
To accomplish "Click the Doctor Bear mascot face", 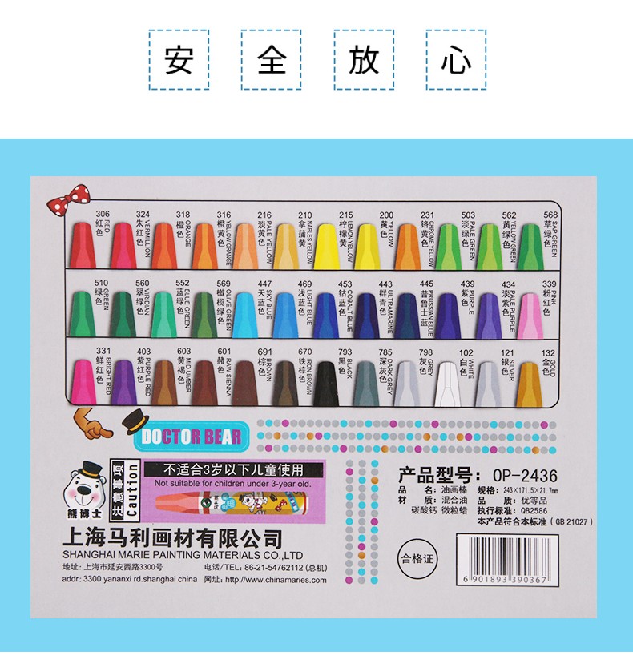I will [84, 490].
